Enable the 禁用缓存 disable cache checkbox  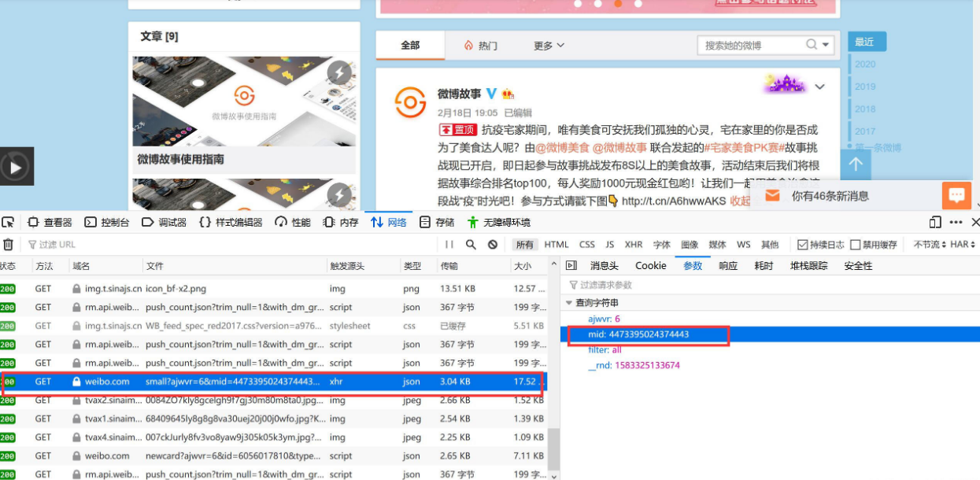coord(856,245)
